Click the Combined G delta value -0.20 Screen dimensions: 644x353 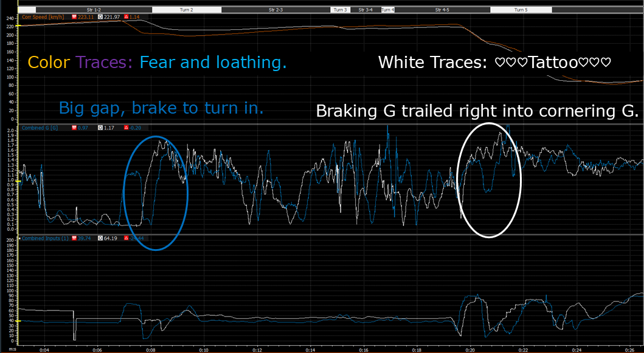tap(135, 128)
